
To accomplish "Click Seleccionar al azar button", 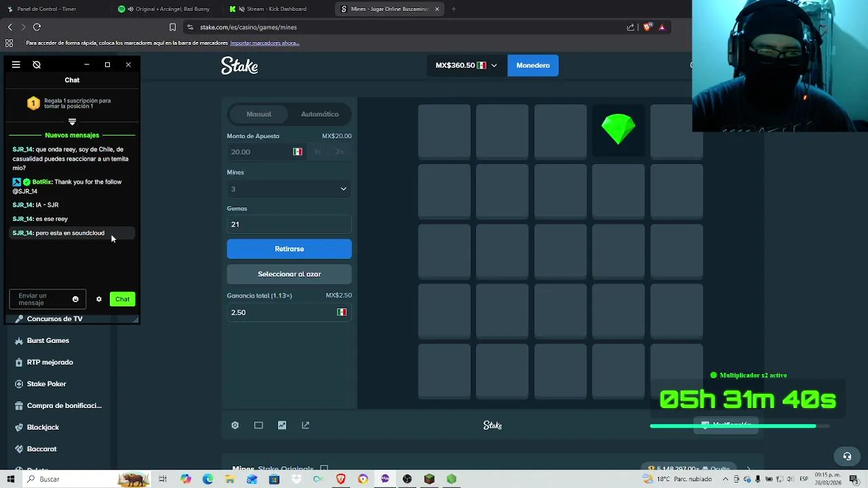I will (x=289, y=274).
